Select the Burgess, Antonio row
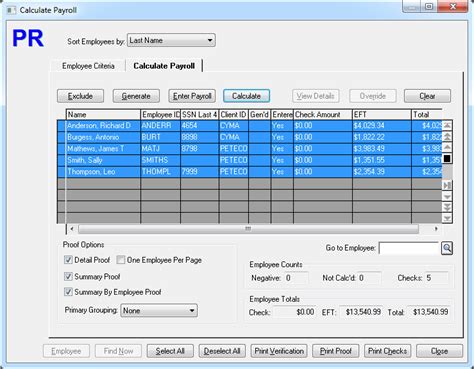 pos(250,137)
